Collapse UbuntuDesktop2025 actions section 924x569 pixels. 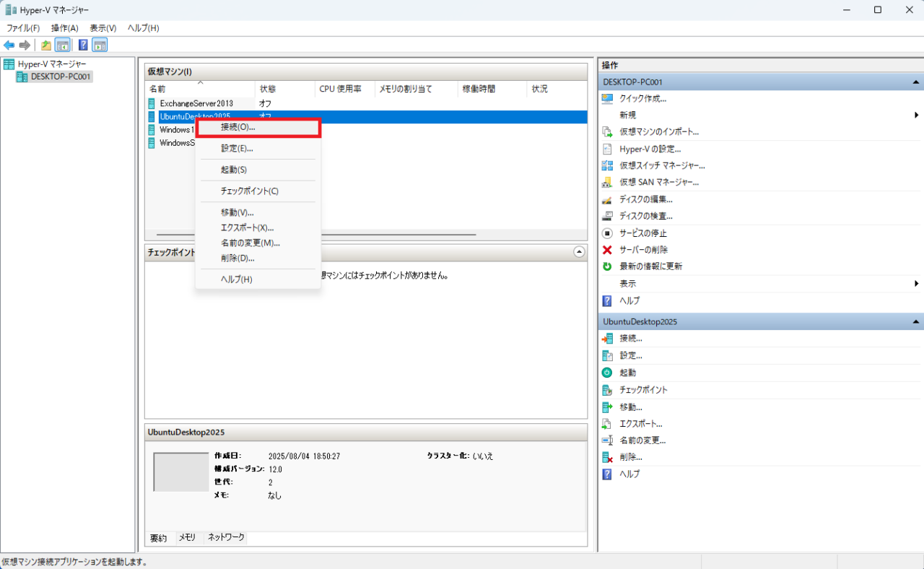915,321
